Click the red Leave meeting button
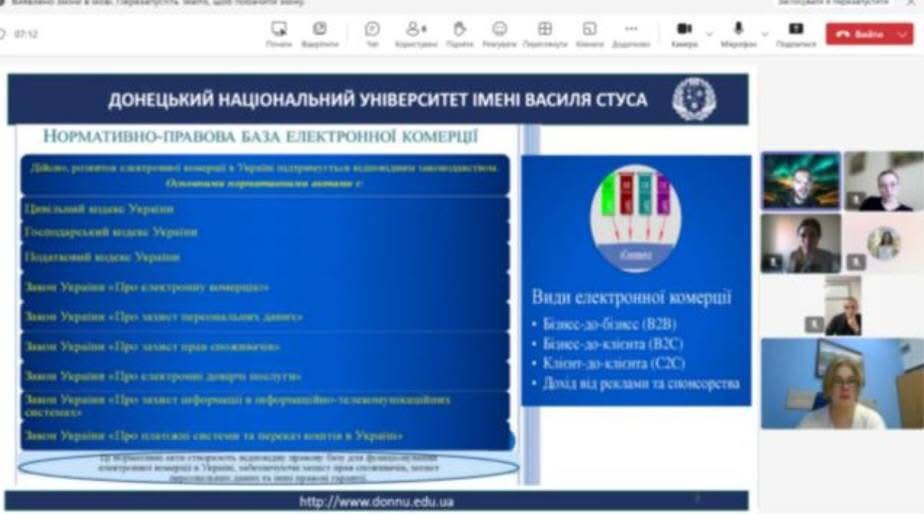Screen dimensions: 924x514 (x=860, y=34)
